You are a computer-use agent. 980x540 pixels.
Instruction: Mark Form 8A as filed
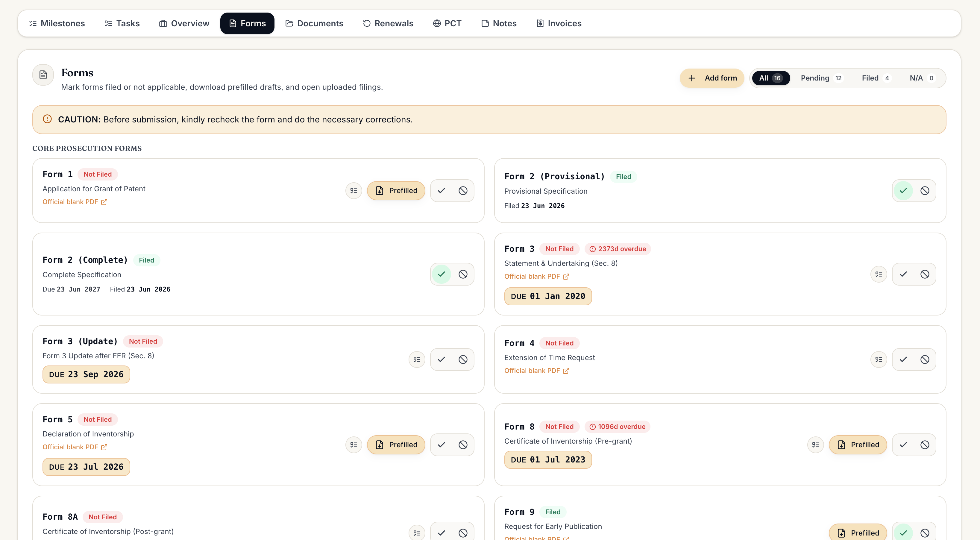tap(441, 533)
